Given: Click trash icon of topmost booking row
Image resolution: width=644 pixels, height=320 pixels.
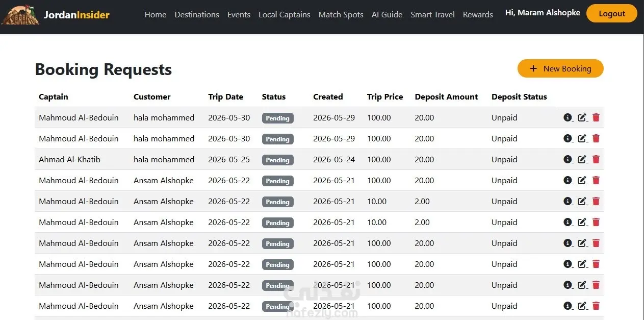Looking at the screenshot, I should click(x=596, y=117).
